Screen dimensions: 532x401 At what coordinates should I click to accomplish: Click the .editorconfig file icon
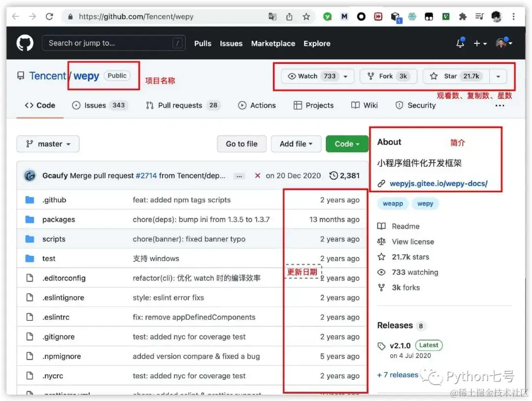(30, 278)
